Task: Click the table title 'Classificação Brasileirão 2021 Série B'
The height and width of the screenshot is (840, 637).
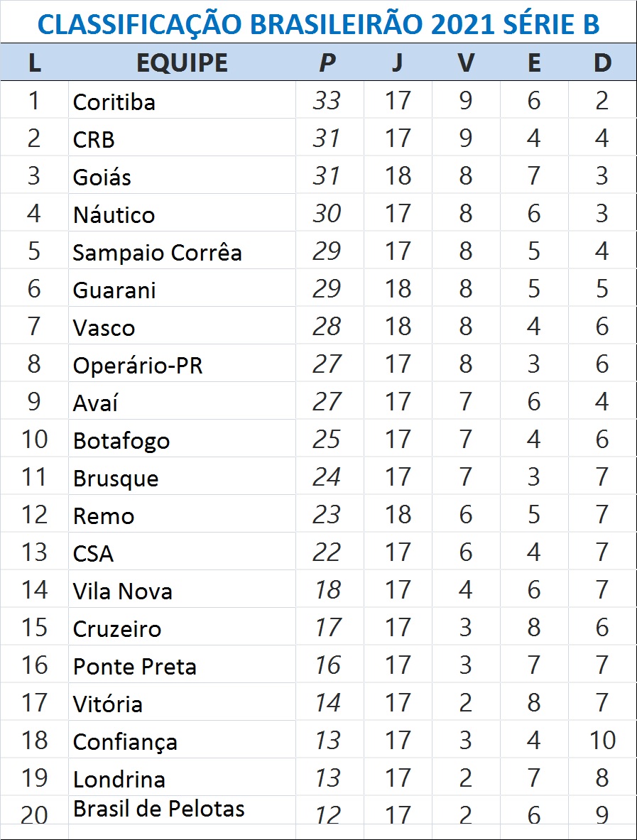Action: click(x=318, y=24)
